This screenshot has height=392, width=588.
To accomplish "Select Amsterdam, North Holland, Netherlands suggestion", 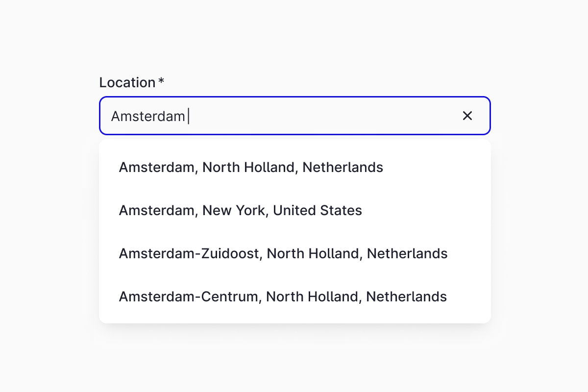I will [x=251, y=168].
